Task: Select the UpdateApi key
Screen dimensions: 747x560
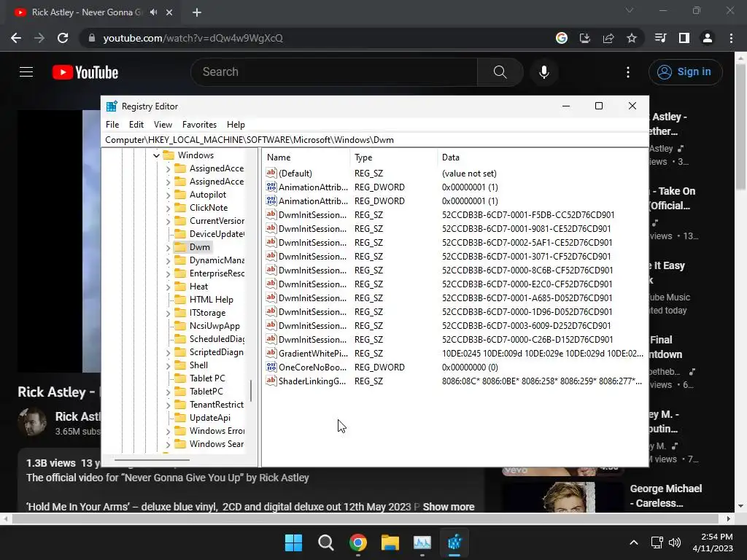Action: [x=209, y=418]
